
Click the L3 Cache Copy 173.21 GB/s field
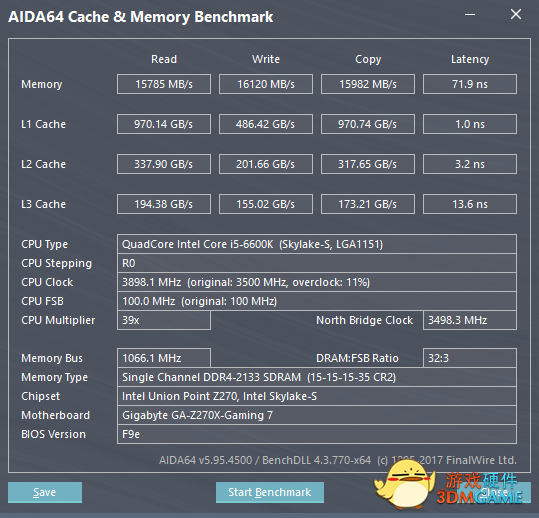click(368, 204)
